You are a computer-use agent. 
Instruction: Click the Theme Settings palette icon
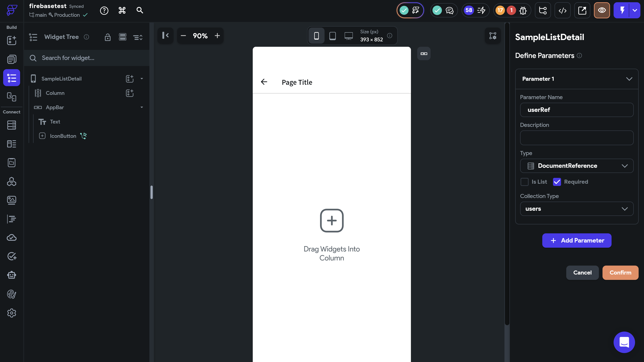(x=11, y=294)
